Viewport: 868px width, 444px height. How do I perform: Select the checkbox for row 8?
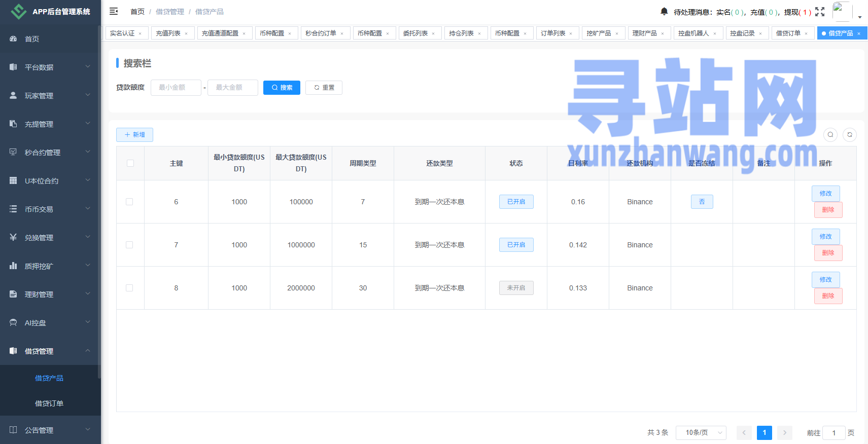(130, 288)
